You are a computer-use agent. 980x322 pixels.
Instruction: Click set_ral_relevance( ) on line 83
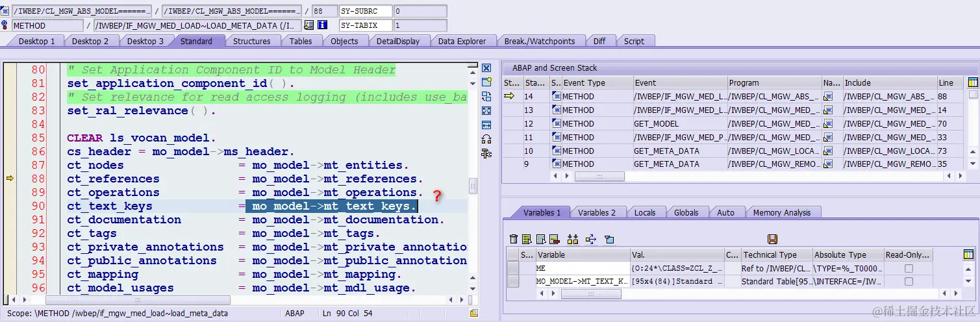click(x=141, y=110)
